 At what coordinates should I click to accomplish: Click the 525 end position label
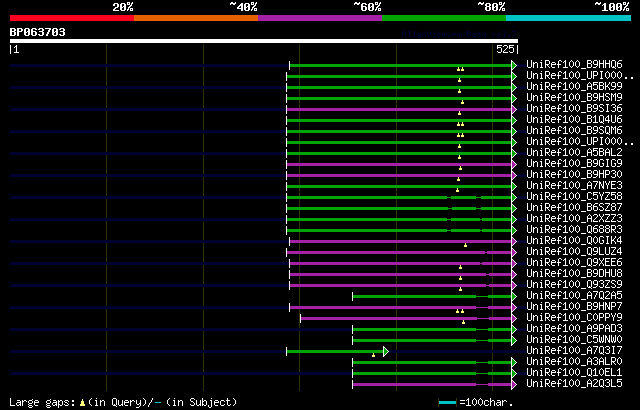click(505, 49)
